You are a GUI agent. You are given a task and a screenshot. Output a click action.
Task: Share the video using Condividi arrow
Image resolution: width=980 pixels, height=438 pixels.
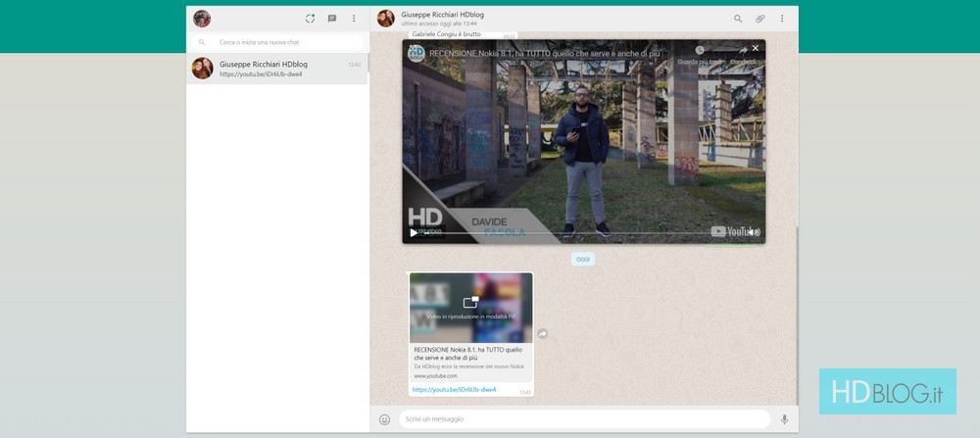(742, 50)
